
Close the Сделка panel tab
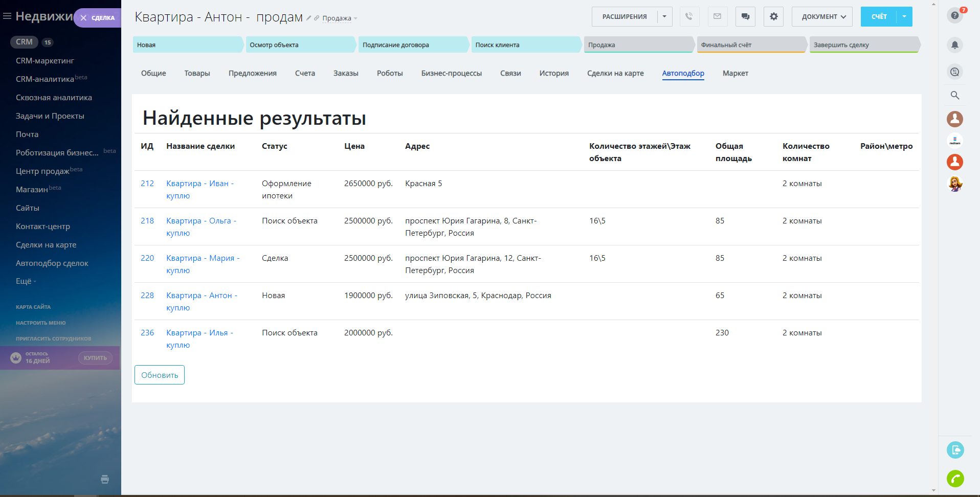point(83,18)
